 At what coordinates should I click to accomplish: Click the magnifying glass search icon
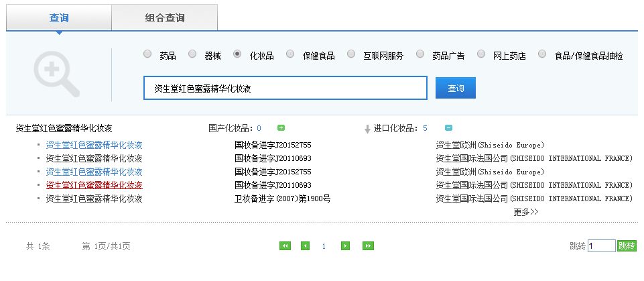click(x=56, y=74)
